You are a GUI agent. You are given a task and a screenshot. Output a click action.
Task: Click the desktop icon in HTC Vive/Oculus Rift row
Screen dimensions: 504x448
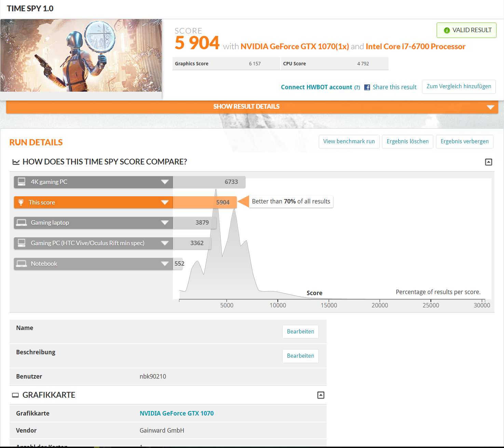22,243
